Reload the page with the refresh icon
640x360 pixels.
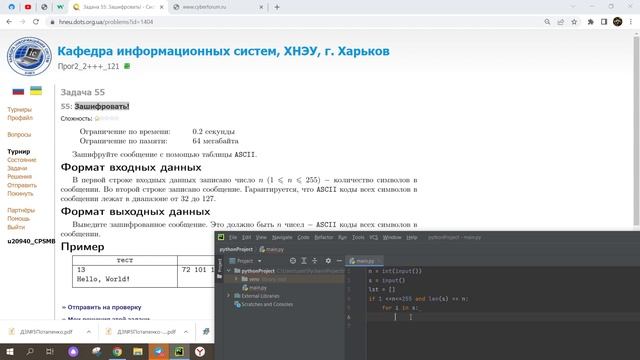(x=36, y=22)
